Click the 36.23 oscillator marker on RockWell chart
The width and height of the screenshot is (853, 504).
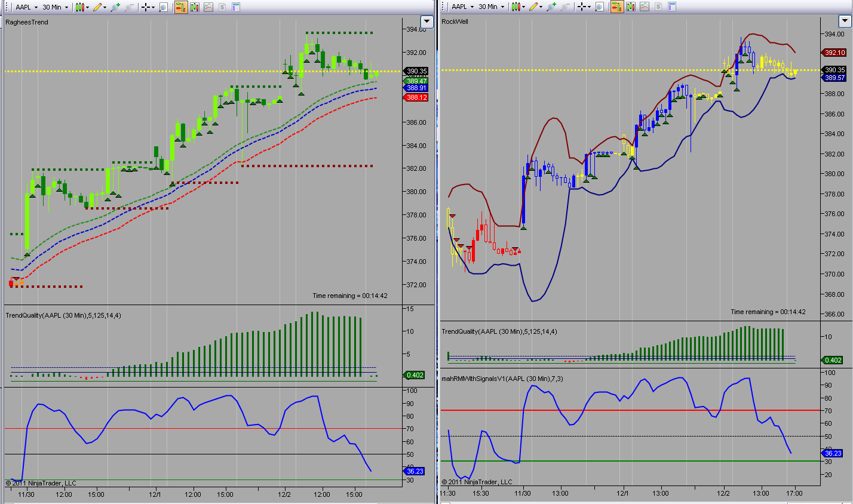click(833, 453)
